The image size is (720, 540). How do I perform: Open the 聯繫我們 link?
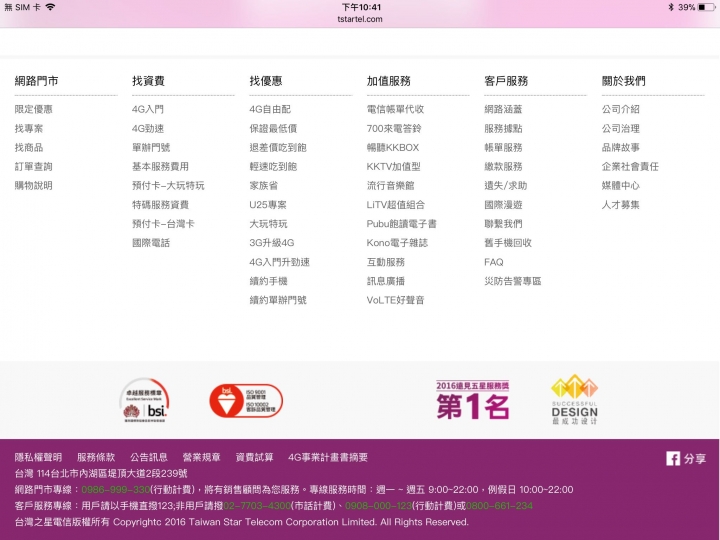click(x=503, y=224)
